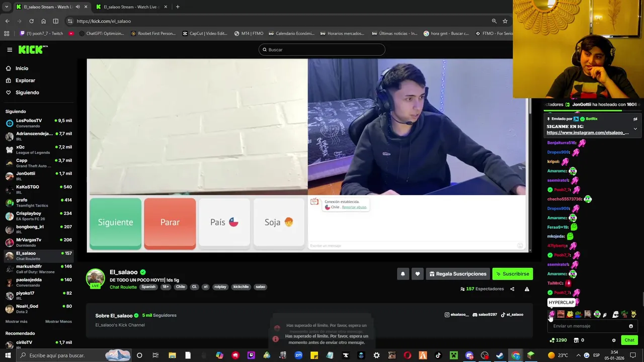Viewport: 644px width, 362px height.
Task: Focus the Buscar search field
Action: pyautogui.click(x=322, y=50)
